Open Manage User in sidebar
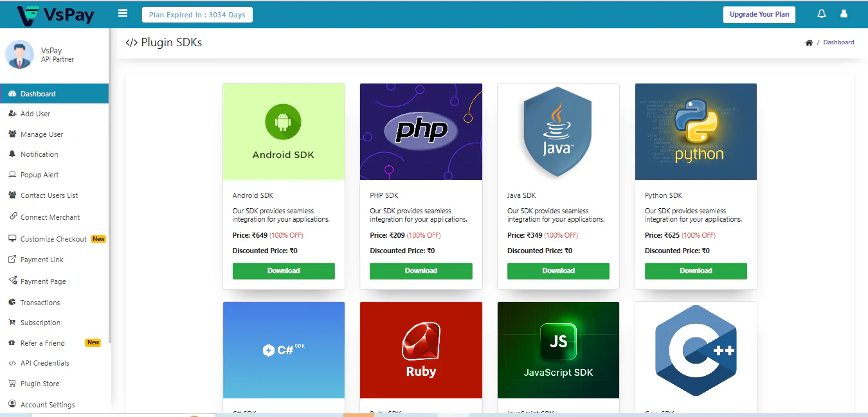Screen dimensions: 868x417 (42, 134)
